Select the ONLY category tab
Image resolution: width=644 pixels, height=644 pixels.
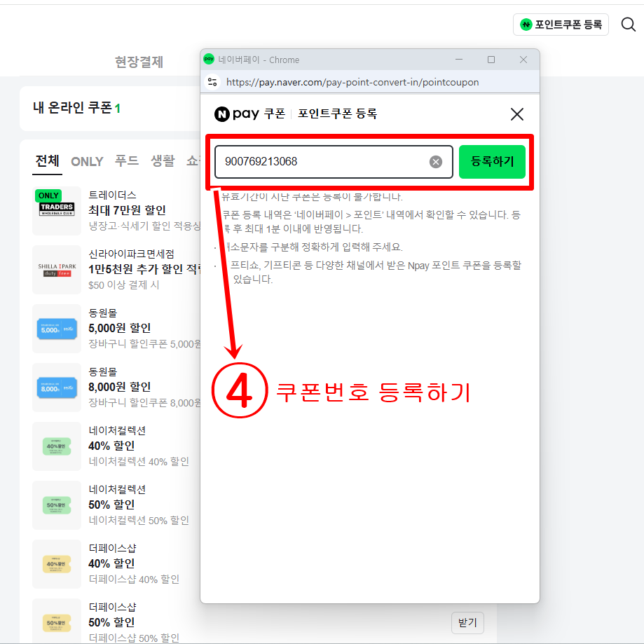(x=87, y=161)
